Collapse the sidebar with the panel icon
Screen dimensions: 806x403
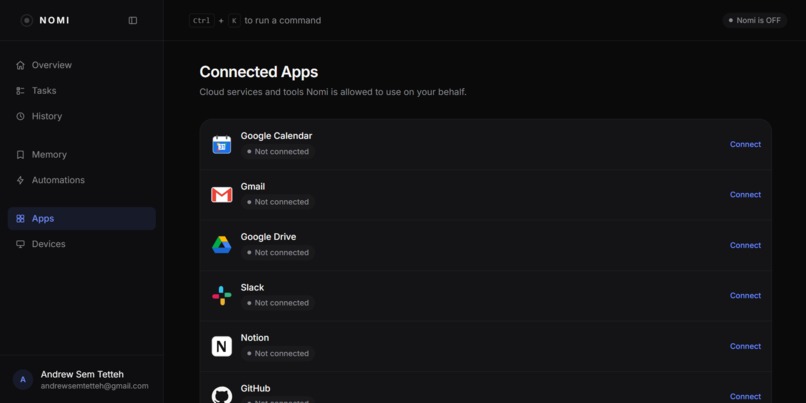133,21
